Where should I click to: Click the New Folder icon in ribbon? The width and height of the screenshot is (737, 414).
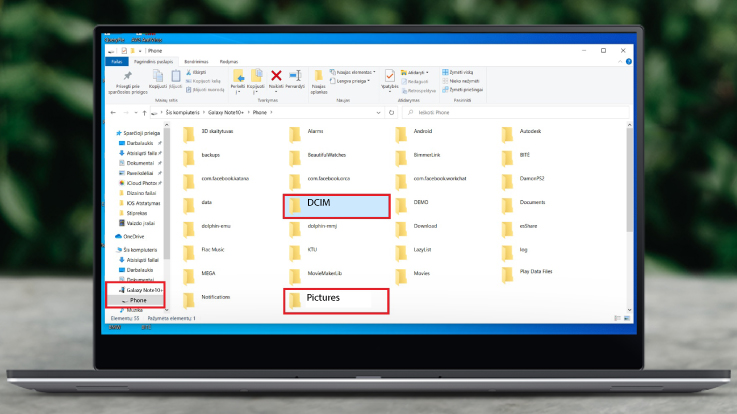319,76
